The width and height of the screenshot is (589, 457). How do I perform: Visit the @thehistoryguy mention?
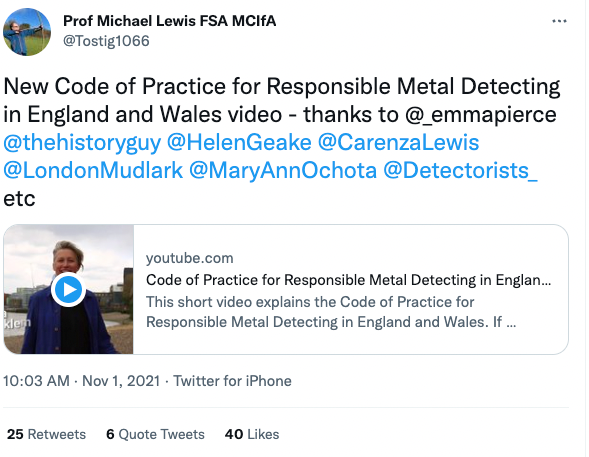[82, 143]
